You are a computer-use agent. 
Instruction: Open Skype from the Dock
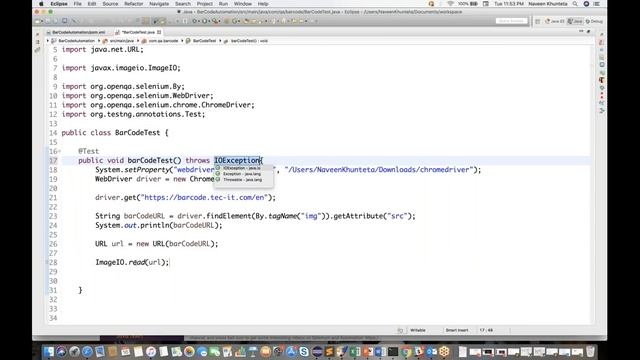tap(304, 351)
